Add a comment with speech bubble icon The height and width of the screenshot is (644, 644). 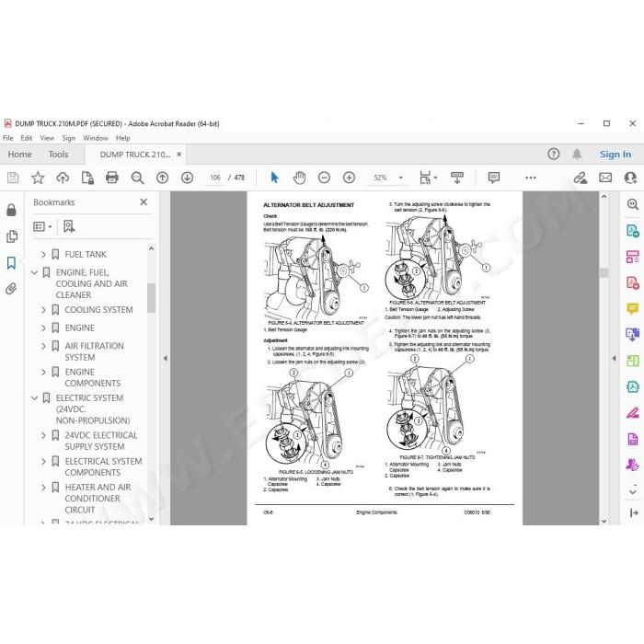494,178
